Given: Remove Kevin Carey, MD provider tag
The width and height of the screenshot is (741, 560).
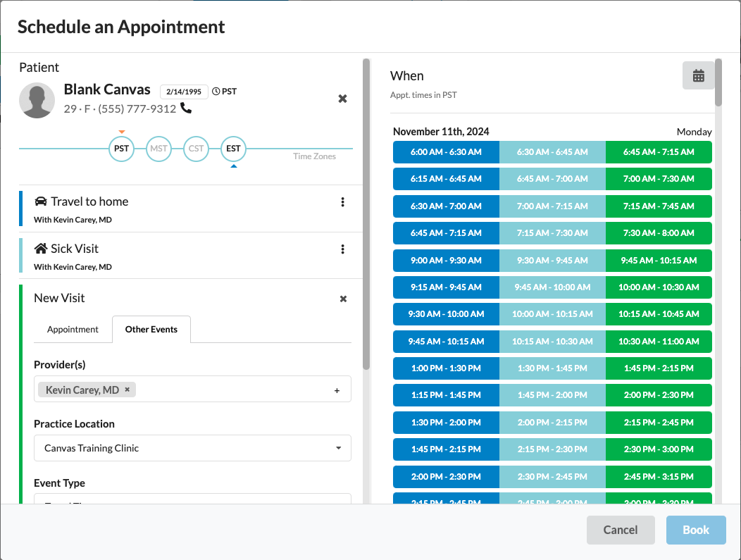Looking at the screenshot, I should click(x=127, y=390).
